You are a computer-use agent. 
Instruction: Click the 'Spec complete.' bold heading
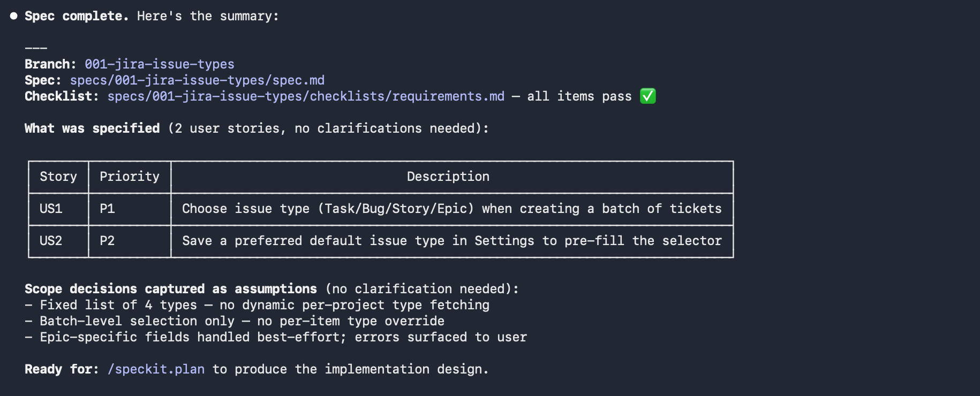click(77, 16)
